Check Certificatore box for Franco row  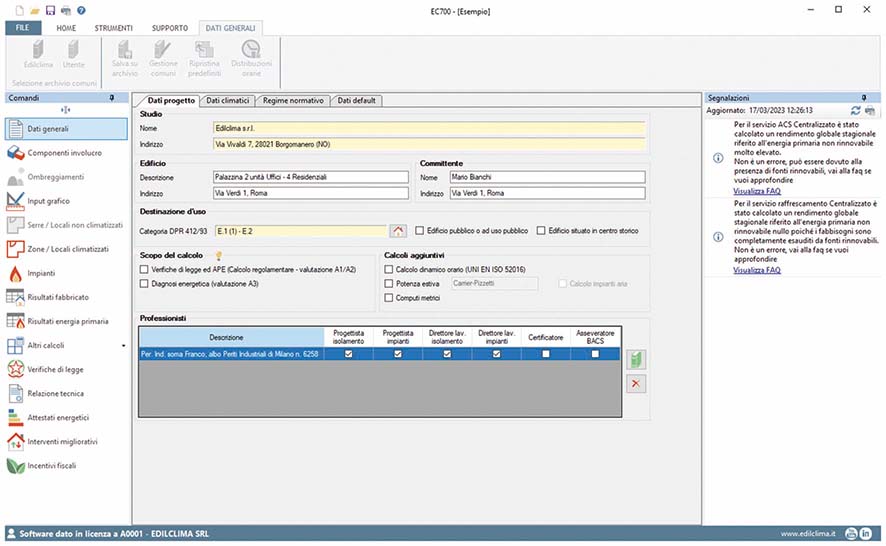coord(546,354)
